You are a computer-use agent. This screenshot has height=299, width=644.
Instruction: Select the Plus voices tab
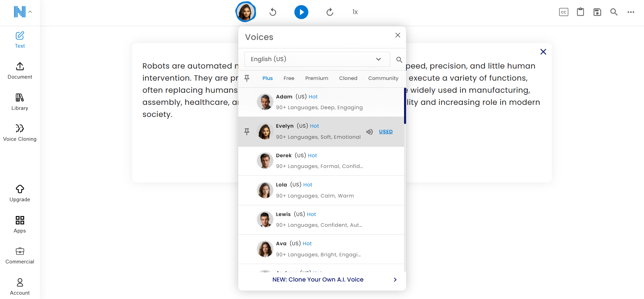[x=267, y=78]
